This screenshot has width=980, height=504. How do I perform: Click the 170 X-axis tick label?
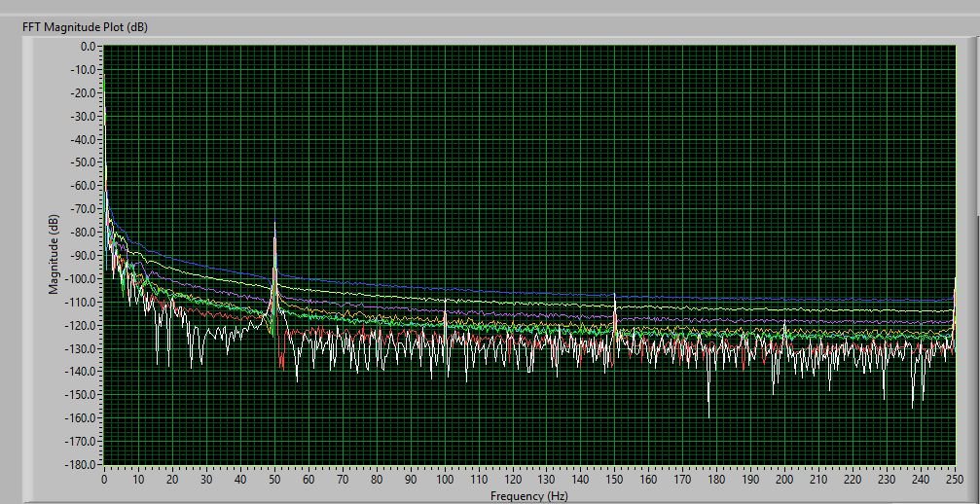click(683, 479)
